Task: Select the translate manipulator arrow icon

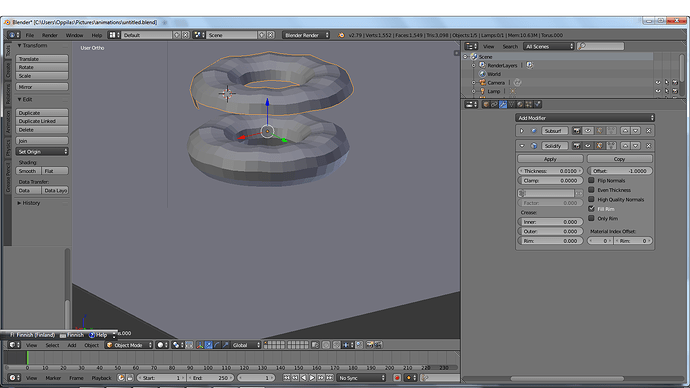Action: tap(209, 345)
